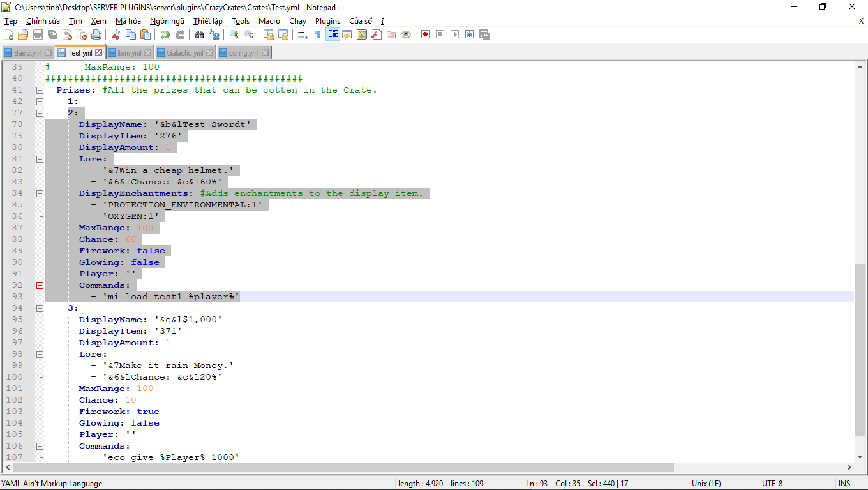Click the Play Macro icon
868x490 pixels.
[454, 34]
